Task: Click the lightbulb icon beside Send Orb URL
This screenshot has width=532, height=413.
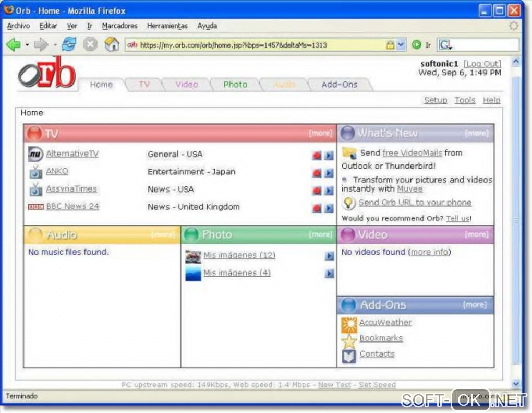Action: [x=348, y=203]
